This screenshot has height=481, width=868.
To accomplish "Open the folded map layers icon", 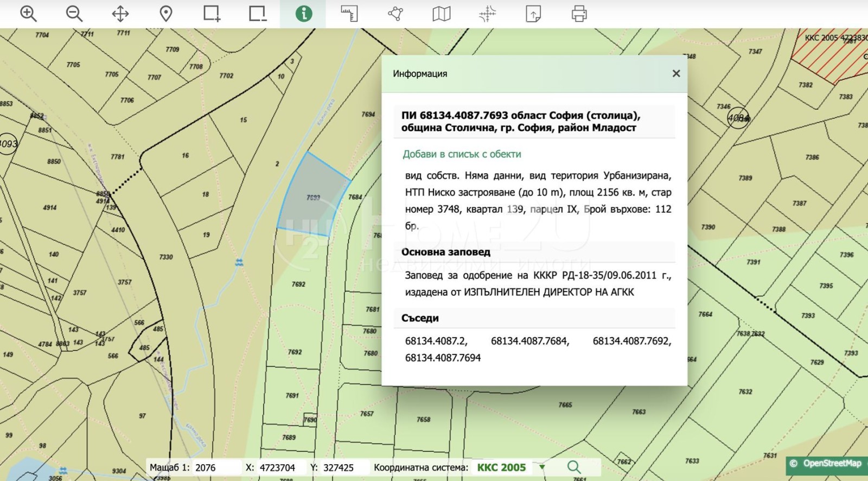I will pos(441,14).
